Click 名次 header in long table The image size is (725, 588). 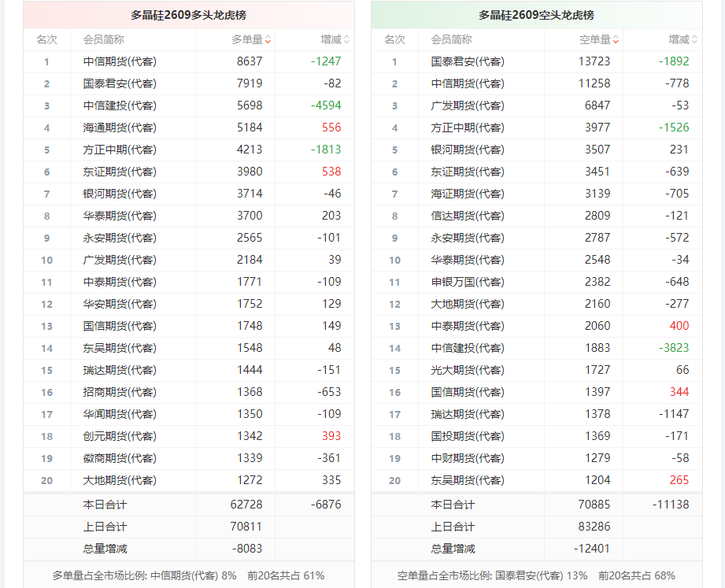coord(46,40)
